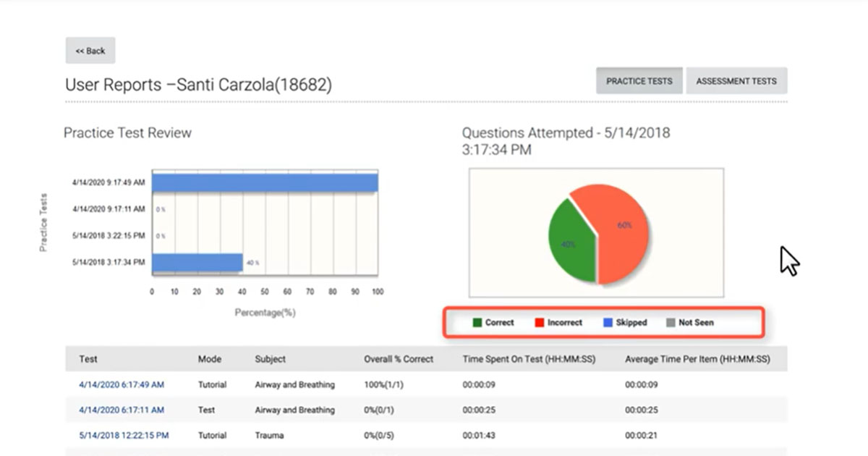Open the 4/14/2020 6:17:11 AM test link
Screen dimensions: 868x456
coord(122,410)
